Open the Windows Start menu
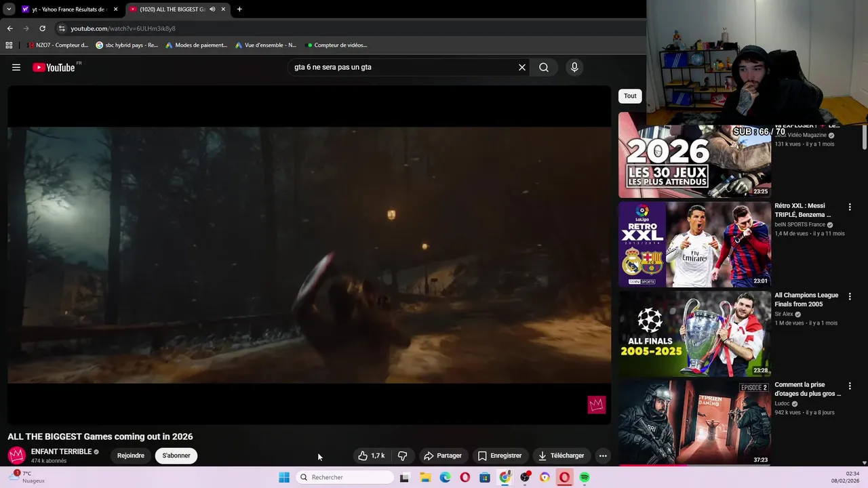 pos(283,477)
